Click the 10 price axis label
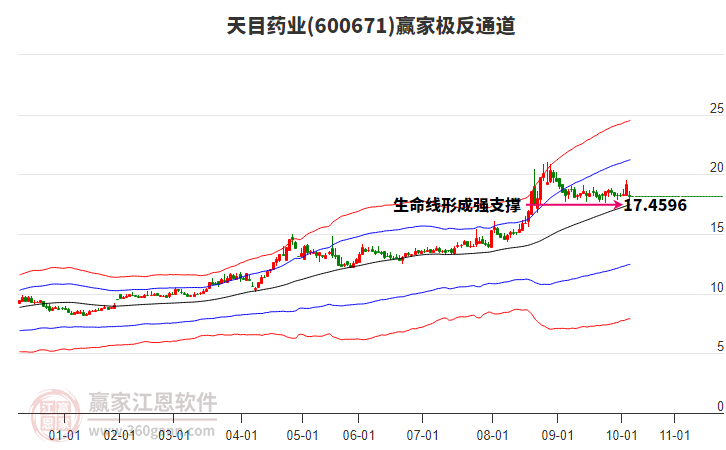The height and width of the screenshot is (450, 726). pos(717,288)
